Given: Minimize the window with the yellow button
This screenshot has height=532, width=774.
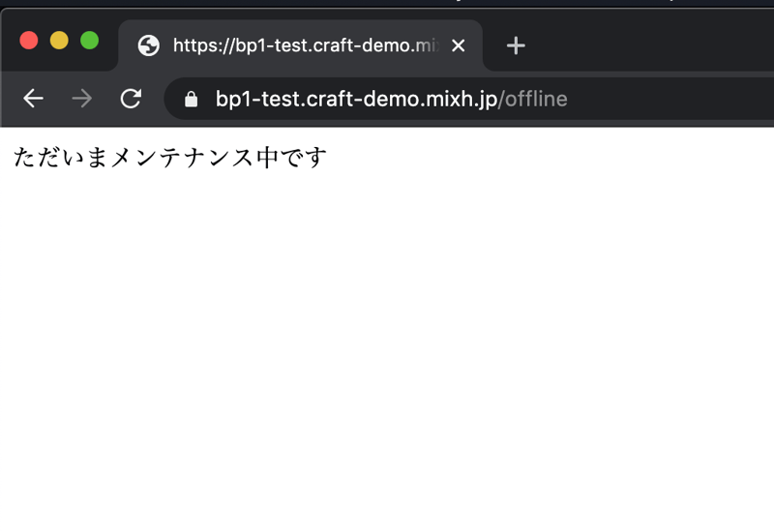Looking at the screenshot, I should point(59,41).
